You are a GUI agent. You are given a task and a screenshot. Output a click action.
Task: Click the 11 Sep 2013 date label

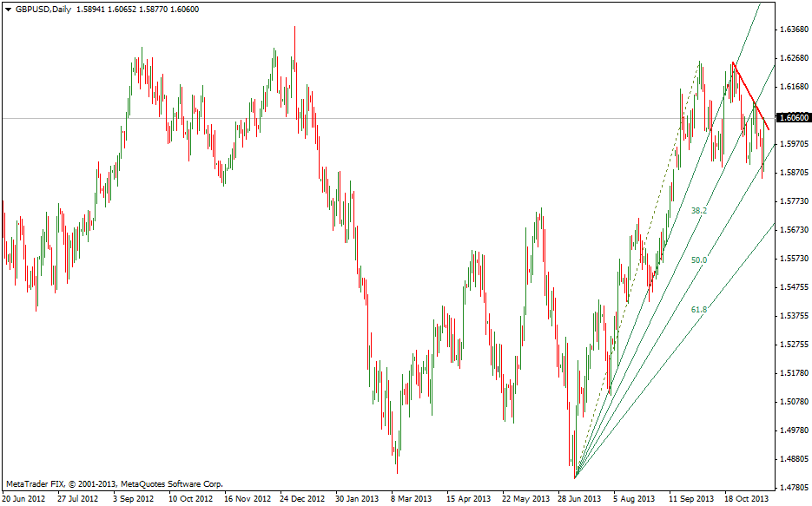click(691, 499)
